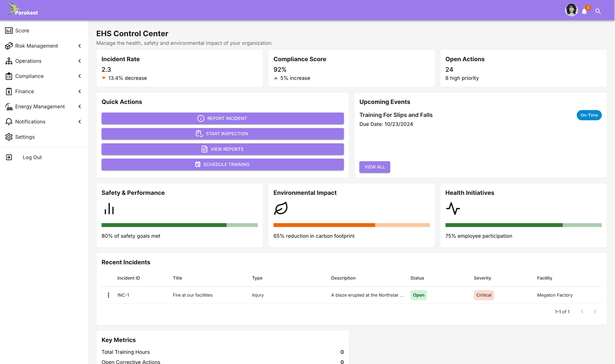The width and height of the screenshot is (615, 364).
Task: Expand the Energy Management chevron
Action: (80, 107)
